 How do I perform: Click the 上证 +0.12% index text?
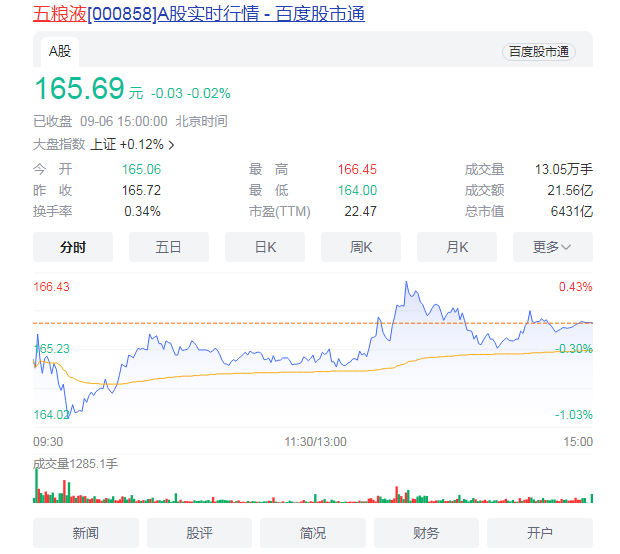[x=125, y=145]
